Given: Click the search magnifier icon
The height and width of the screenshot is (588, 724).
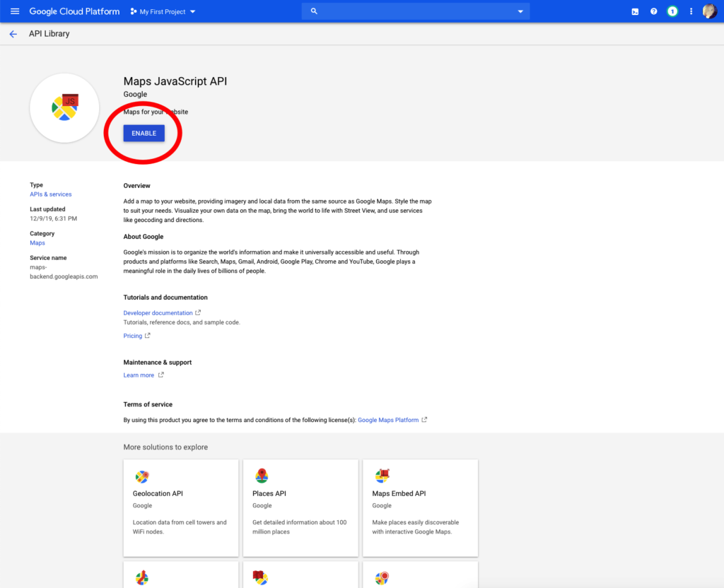Looking at the screenshot, I should point(314,11).
